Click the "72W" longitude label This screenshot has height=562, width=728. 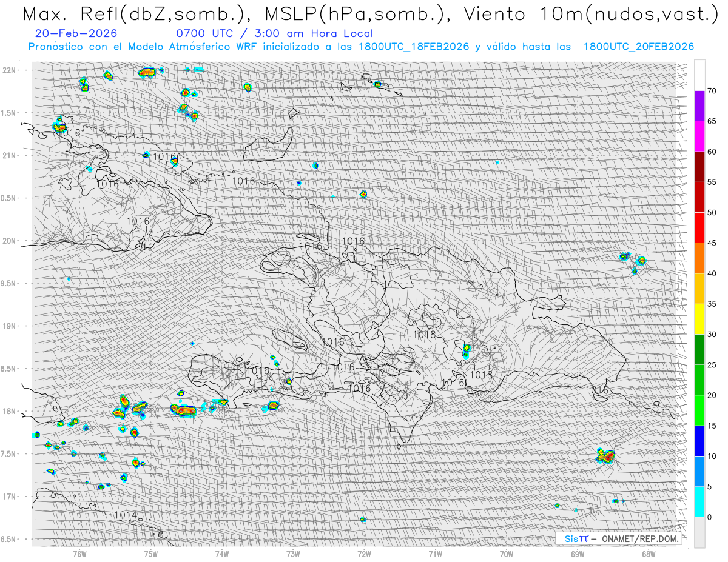coord(364,554)
